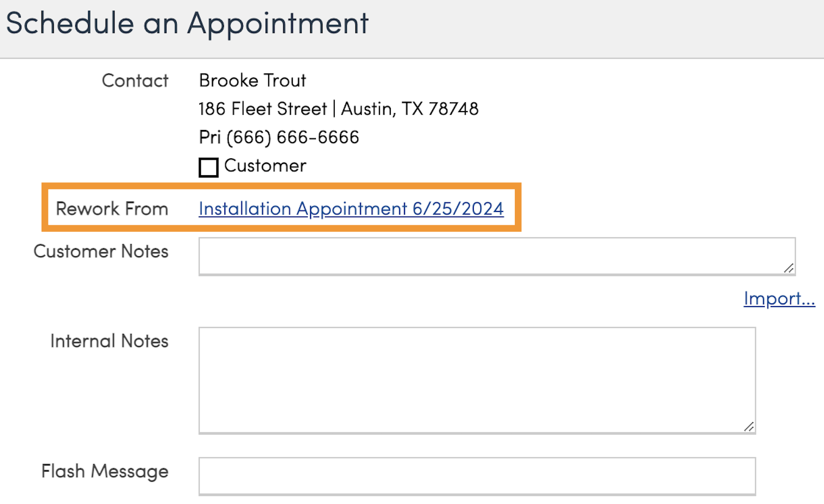Click the Internal Notes resize grip
The width and height of the screenshot is (824, 504).
(749, 426)
